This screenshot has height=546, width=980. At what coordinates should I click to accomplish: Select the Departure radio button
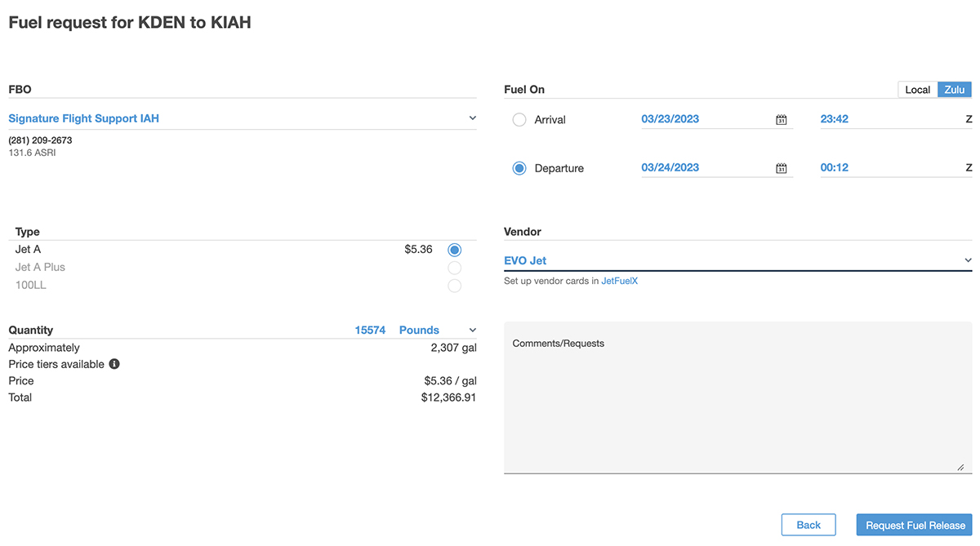point(519,169)
